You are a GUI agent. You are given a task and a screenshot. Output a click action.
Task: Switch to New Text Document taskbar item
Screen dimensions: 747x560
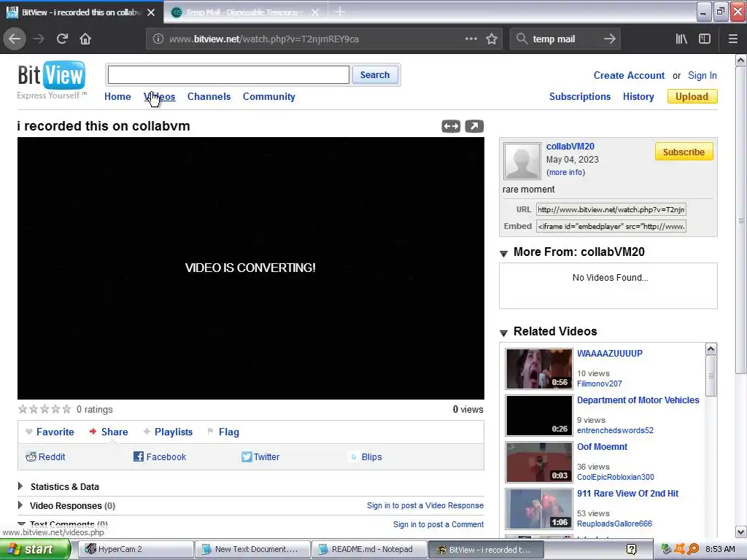click(x=252, y=549)
